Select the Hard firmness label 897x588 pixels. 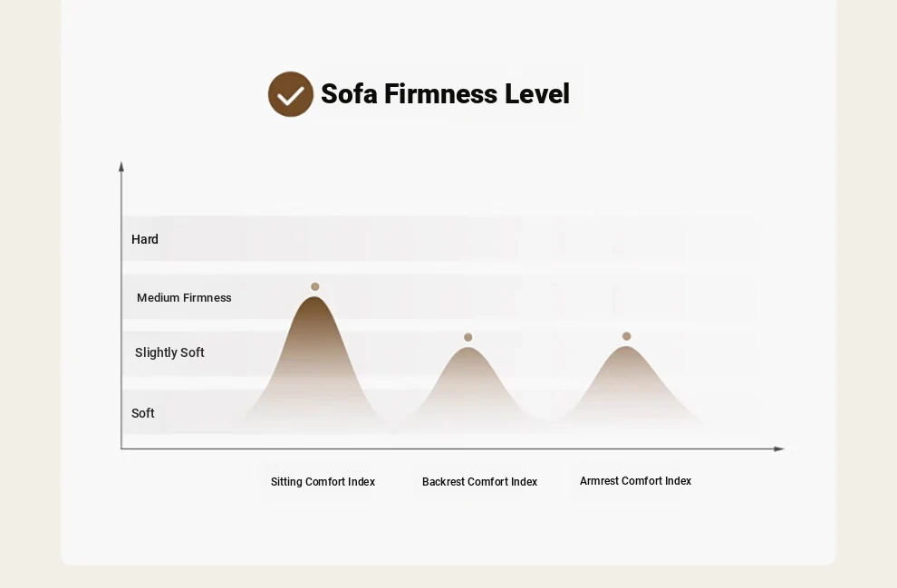click(145, 239)
